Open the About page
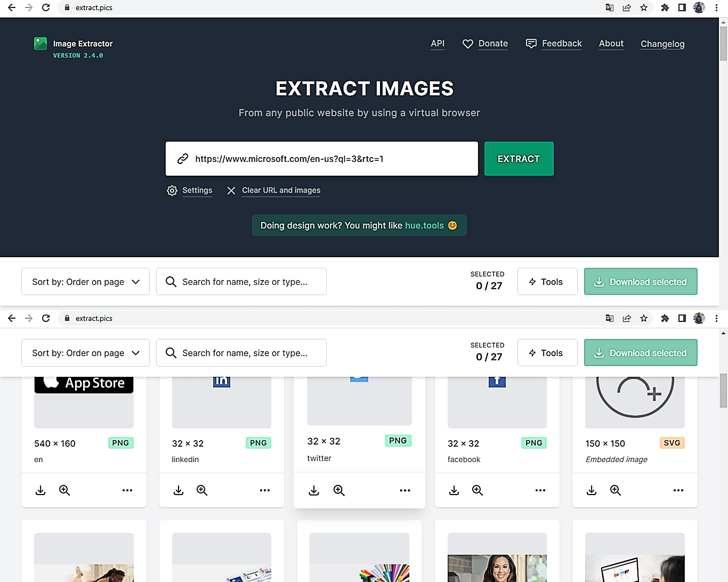The height and width of the screenshot is (582, 728). point(611,44)
